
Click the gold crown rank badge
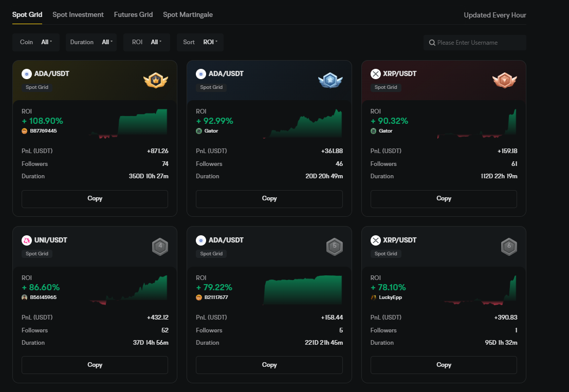coord(156,80)
